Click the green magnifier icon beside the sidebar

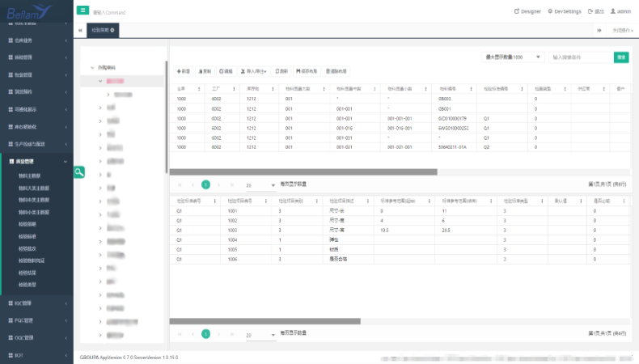coord(78,172)
